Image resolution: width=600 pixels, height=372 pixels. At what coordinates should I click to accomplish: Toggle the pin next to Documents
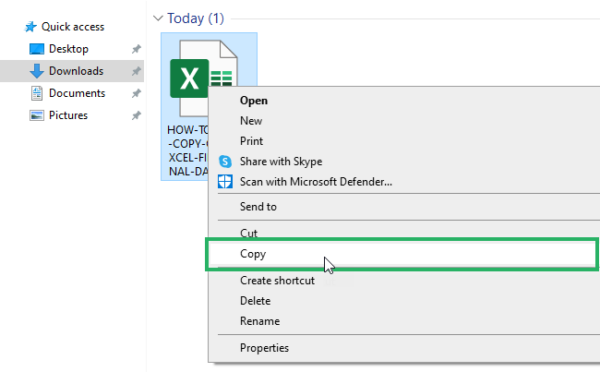tap(136, 93)
